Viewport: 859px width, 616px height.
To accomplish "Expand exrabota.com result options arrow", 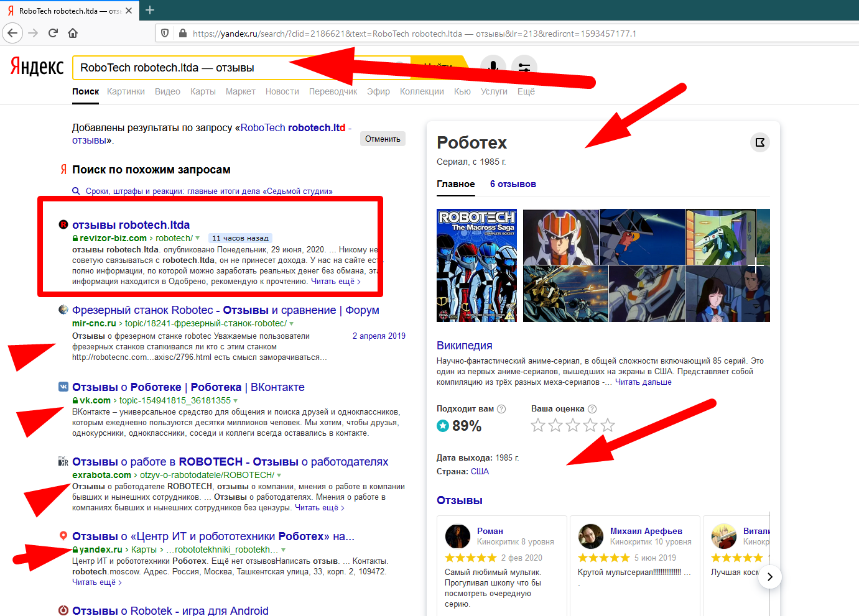I will coord(279,476).
